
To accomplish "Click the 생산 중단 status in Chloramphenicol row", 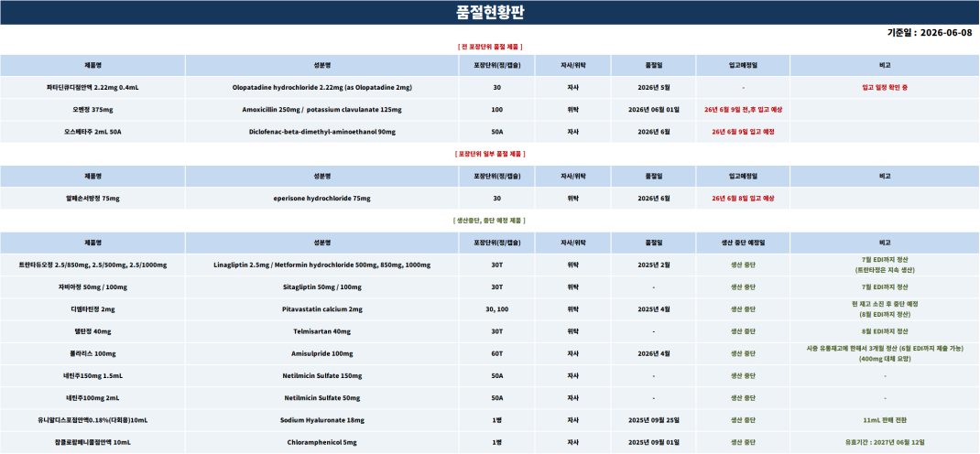I will coord(743,443).
